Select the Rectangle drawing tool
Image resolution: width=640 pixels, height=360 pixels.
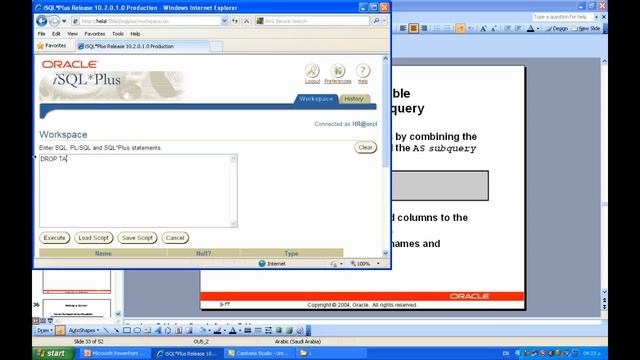[x=127, y=330]
